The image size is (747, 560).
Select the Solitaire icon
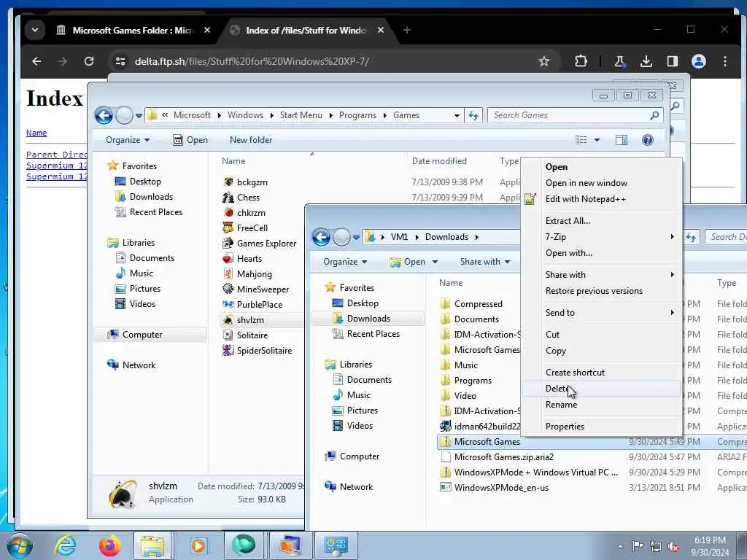tap(228, 335)
